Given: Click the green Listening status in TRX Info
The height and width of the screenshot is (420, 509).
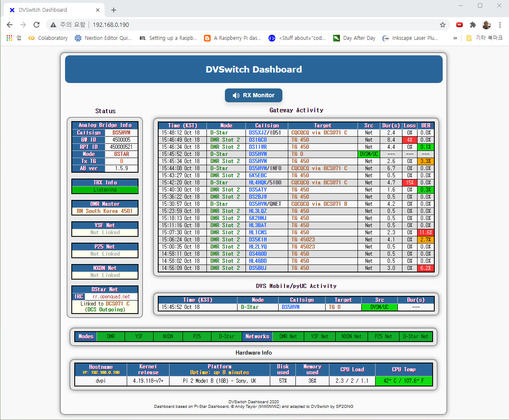Looking at the screenshot, I should (x=105, y=190).
